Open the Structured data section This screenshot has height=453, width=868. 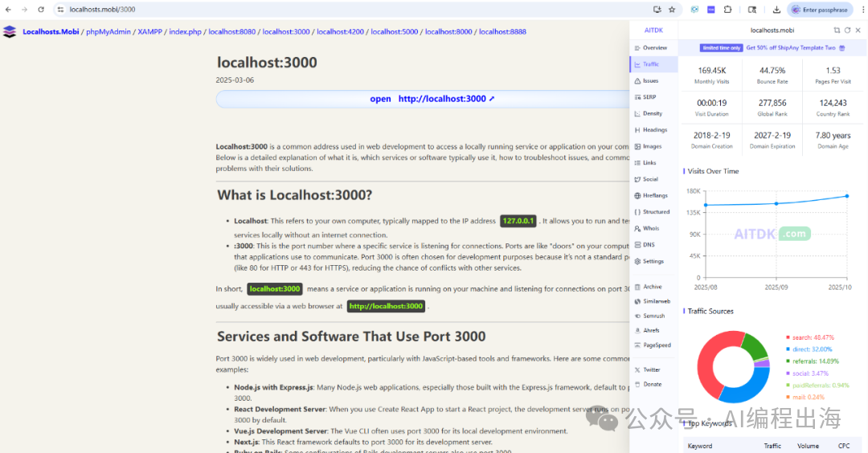653,212
